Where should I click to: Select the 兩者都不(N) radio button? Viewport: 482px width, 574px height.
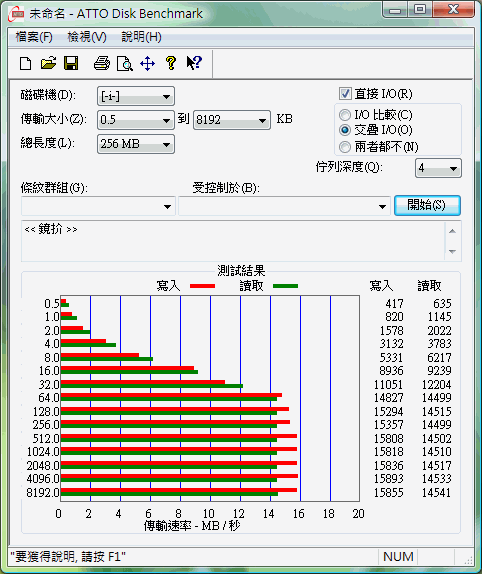tap(345, 147)
